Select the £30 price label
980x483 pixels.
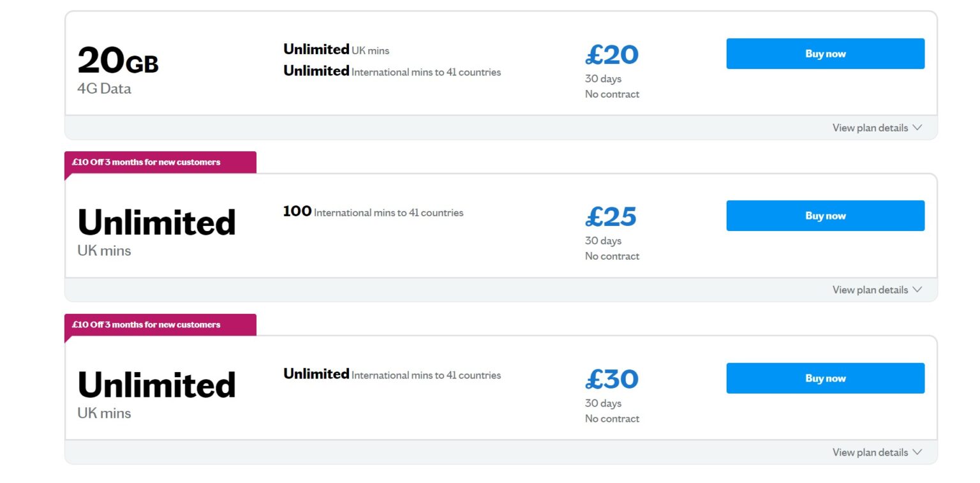pos(611,379)
